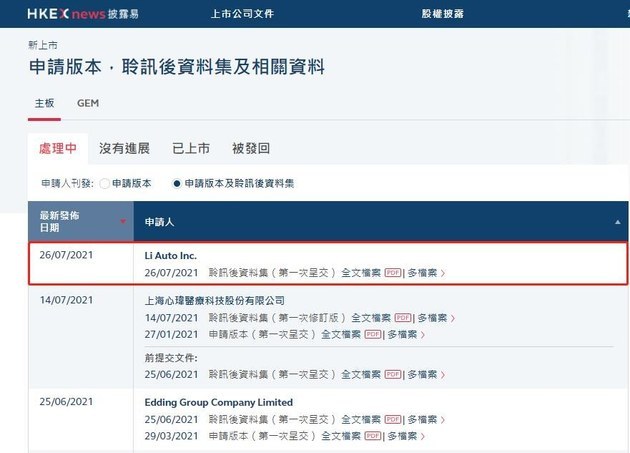
Task: Click the 上海心瑋醫療科技股份有限公司 applicant name
Action: pos(215,301)
